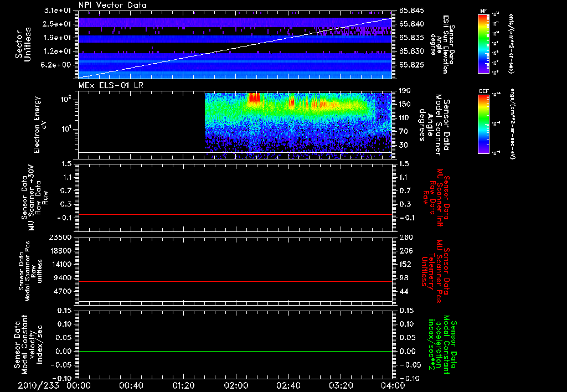Click the '98' telemetry axis tick
The width and height of the screenshot is (567, 392).
tap(404, 278)
